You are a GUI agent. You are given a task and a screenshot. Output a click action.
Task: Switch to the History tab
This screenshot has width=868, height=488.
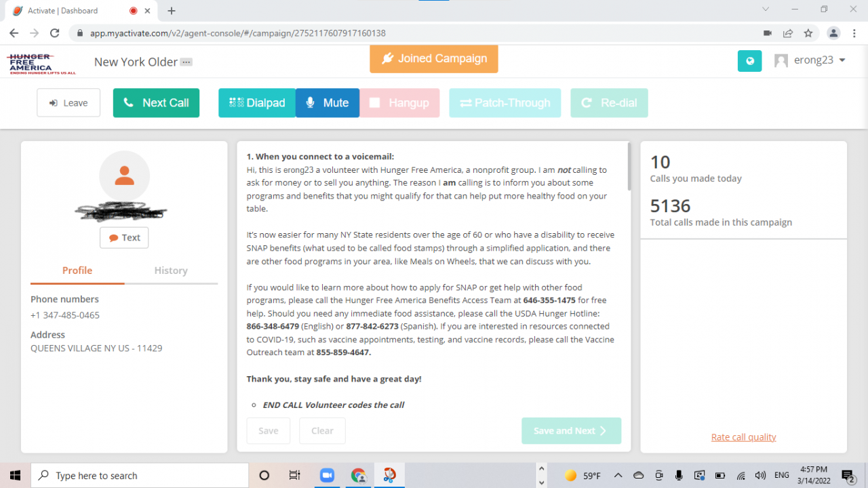(x=171, y=270)
